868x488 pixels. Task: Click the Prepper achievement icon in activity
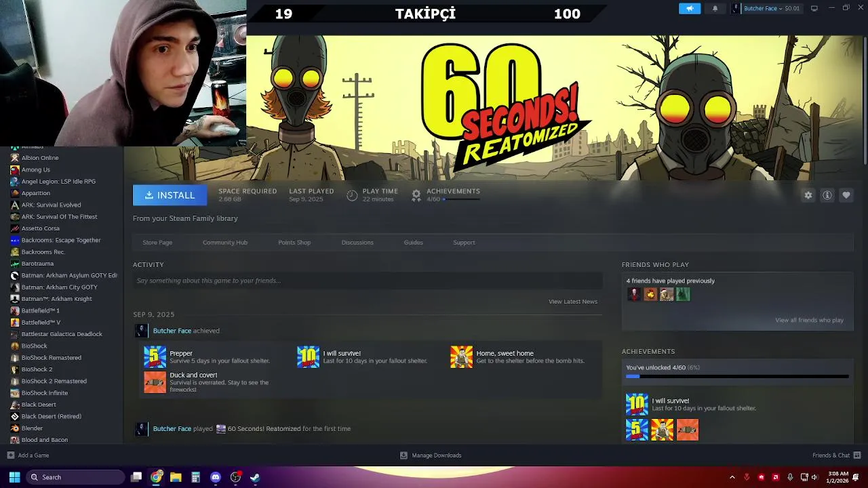(x=155, y=357)
